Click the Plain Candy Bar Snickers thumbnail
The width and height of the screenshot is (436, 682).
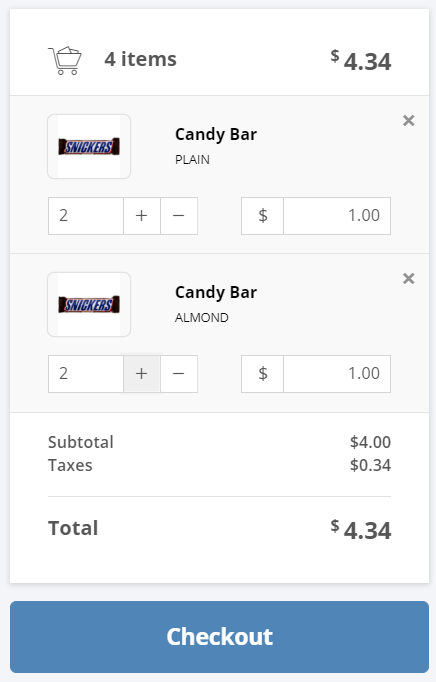[x=89, y=147]
